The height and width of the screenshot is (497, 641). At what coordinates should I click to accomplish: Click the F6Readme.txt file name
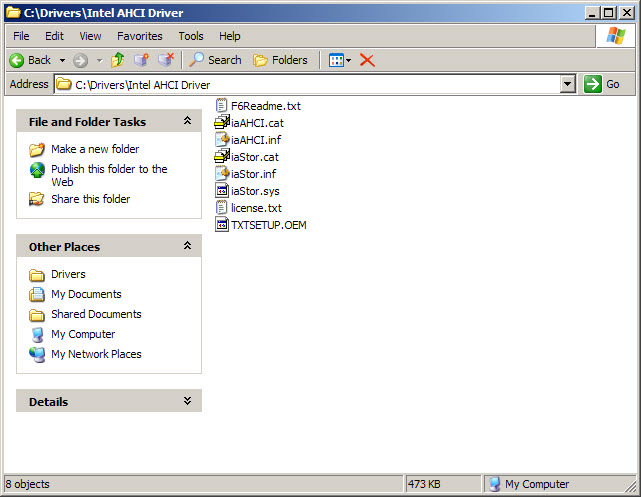pyautogui.click(x=266, y=106)
